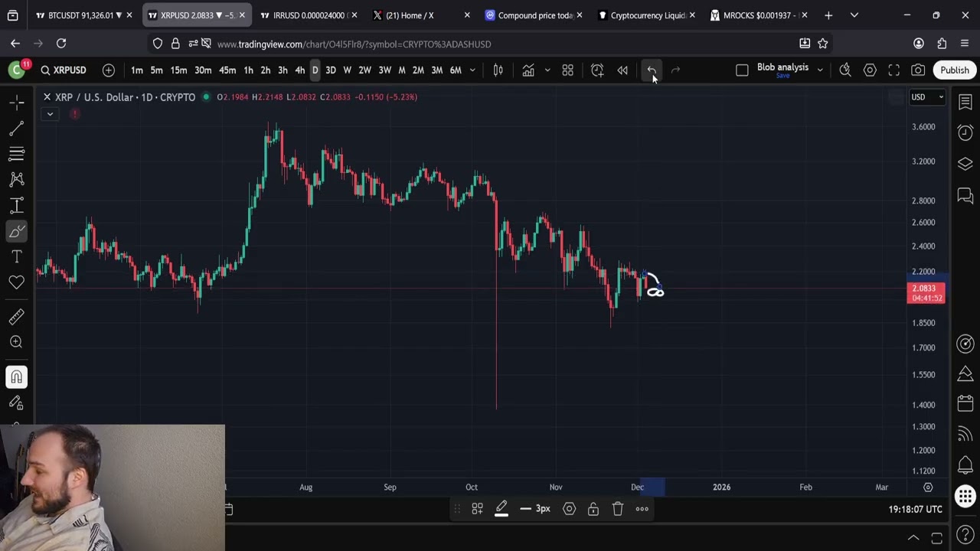Select the W weekly timeframe
980x551 pixels.
click(x=347, y=70)
